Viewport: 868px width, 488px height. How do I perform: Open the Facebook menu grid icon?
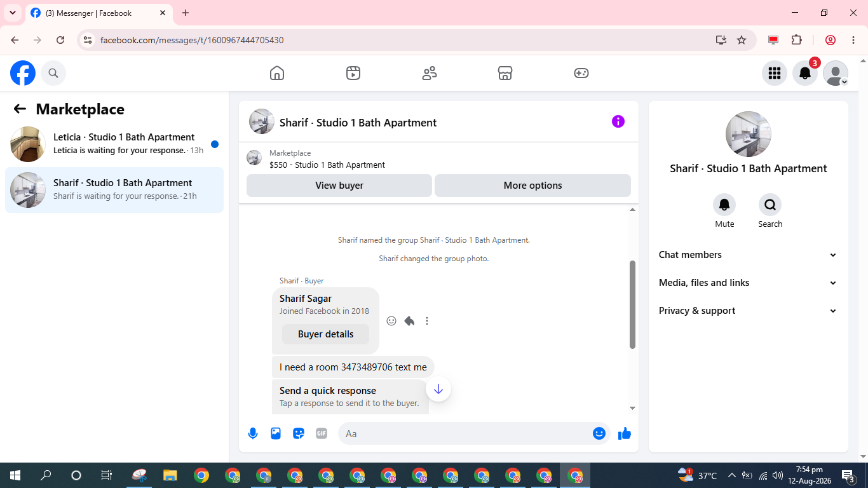click(775, 73)
